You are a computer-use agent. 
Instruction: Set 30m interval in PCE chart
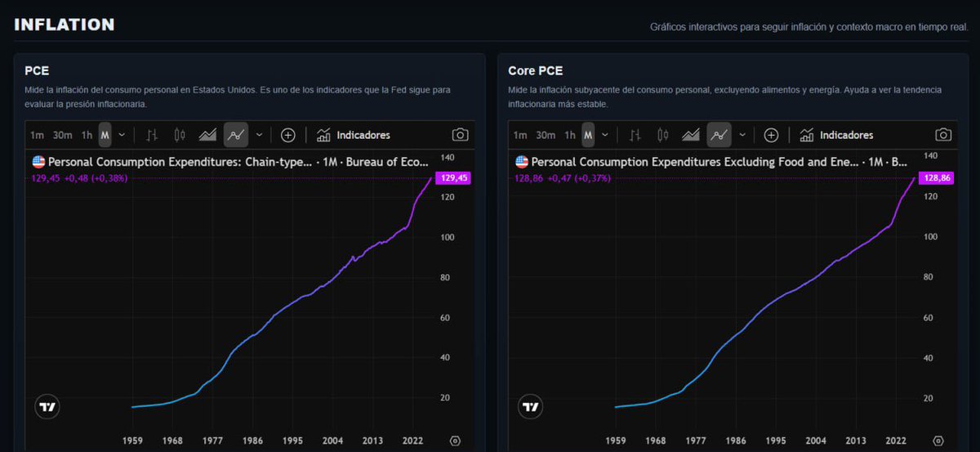click(x=62, y=135)
